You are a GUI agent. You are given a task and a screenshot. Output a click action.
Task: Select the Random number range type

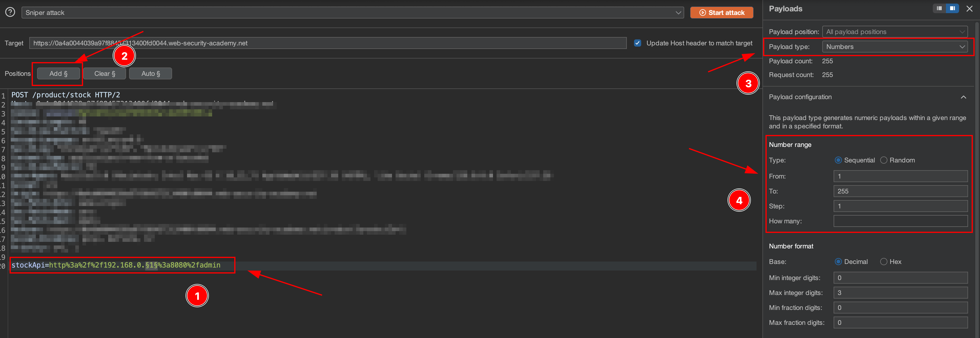(x=884, y=160)
